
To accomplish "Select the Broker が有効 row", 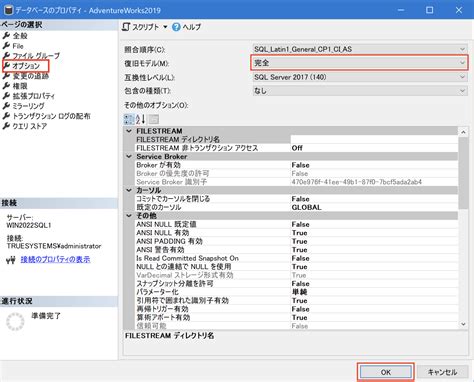I will pos(296,165).
